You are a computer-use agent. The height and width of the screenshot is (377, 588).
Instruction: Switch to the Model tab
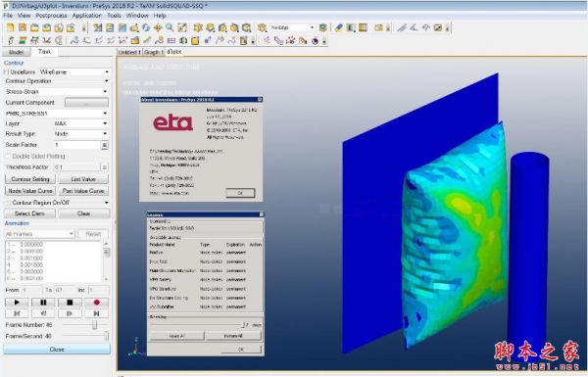(16, 52)
